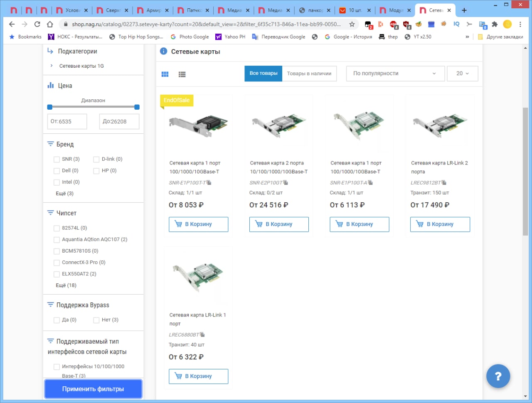Image resolution: width=532 pixels, height=403 pixels.
Task: Check ELX550AT2 (2) chipset filter
Action: (57, 274)
